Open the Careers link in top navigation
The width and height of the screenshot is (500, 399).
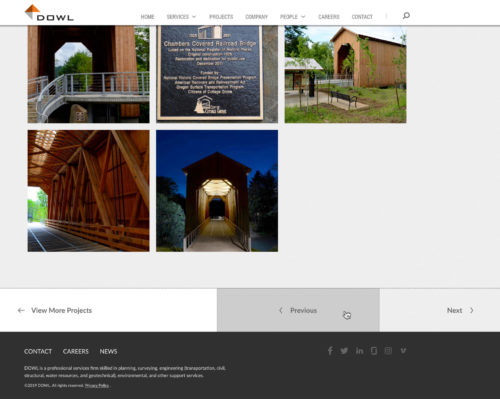[x=329, y=17]
